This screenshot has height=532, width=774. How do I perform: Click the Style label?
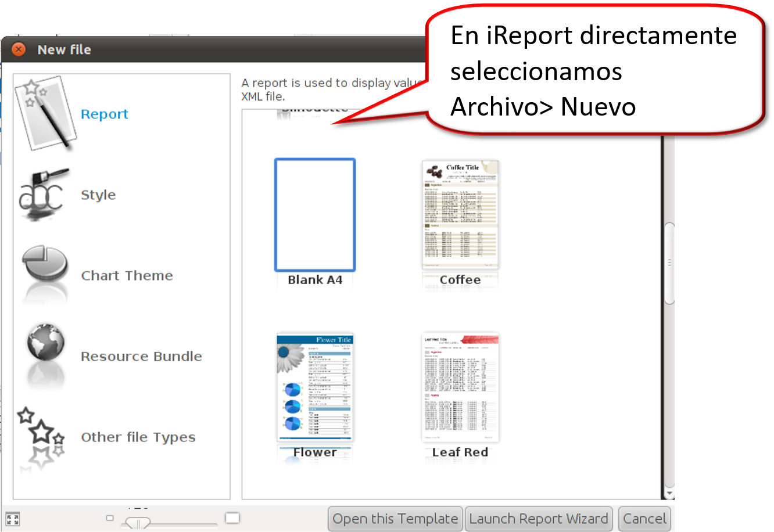click(98, 195)
